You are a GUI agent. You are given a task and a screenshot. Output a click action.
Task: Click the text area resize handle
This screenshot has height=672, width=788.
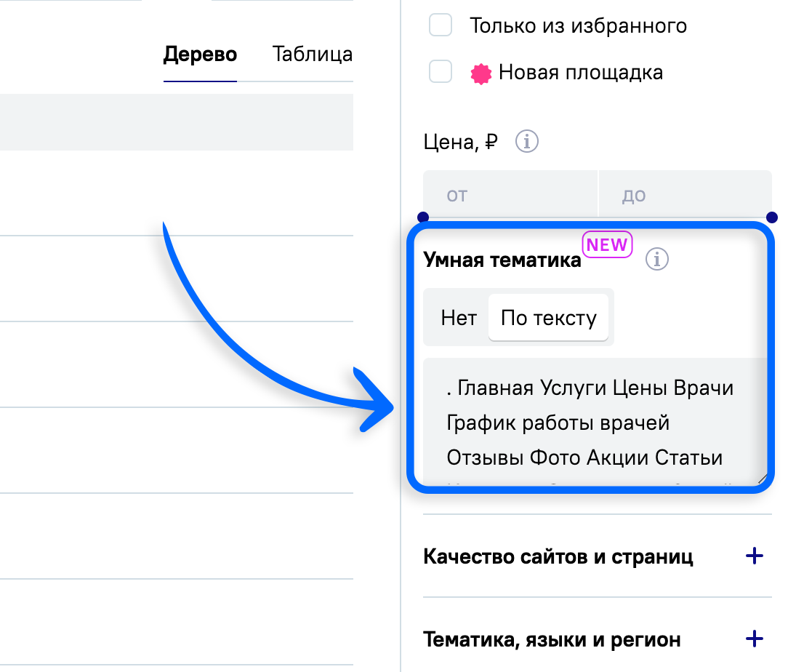click(x=762, y=479)
